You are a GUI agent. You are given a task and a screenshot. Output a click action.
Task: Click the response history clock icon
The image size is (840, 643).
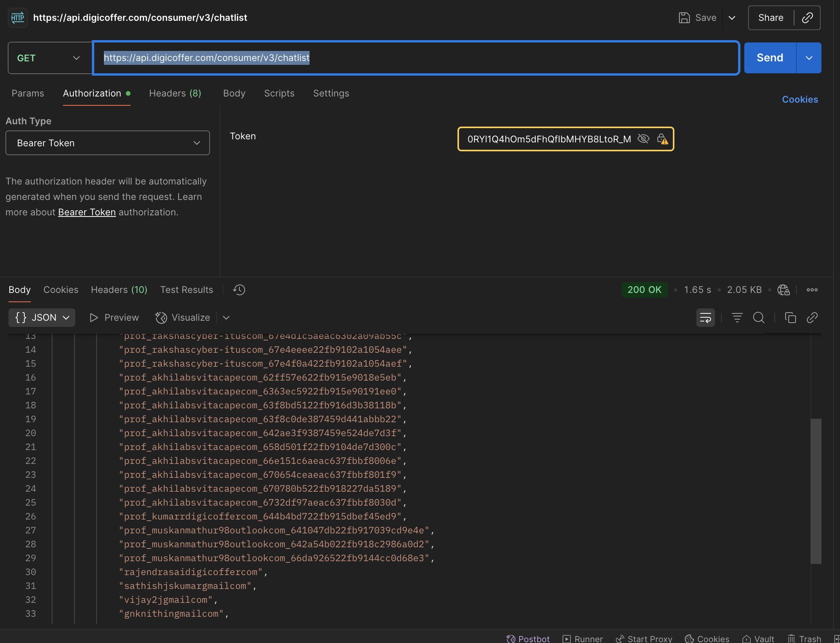pos(239,290)
